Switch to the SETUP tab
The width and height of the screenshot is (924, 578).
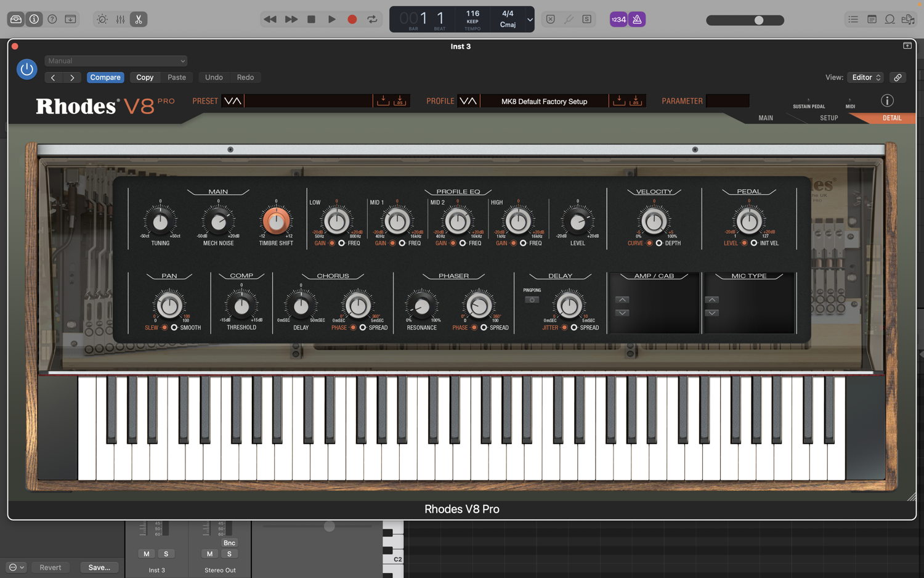[x=829, y=118]
